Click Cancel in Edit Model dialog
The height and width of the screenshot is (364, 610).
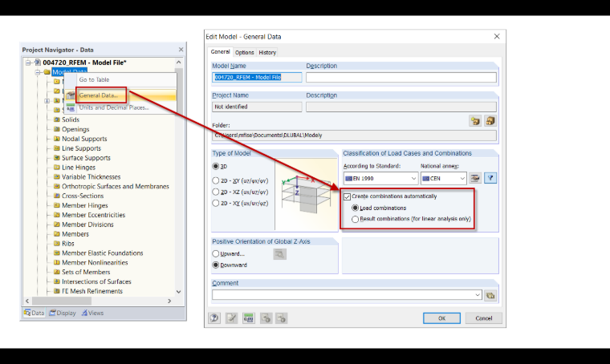[x=483, y=318]
